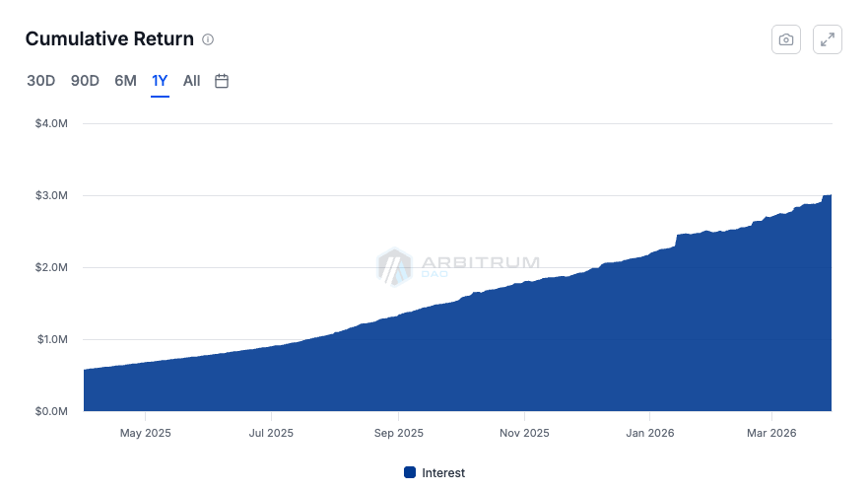The image size is (868, 490).
Task: Click the Sep 2025 axis label
Action: pos(399,433)
